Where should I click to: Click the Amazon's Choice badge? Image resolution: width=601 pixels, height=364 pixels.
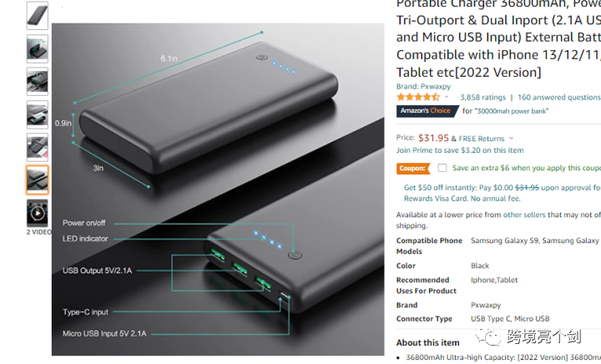pos(427,111)
